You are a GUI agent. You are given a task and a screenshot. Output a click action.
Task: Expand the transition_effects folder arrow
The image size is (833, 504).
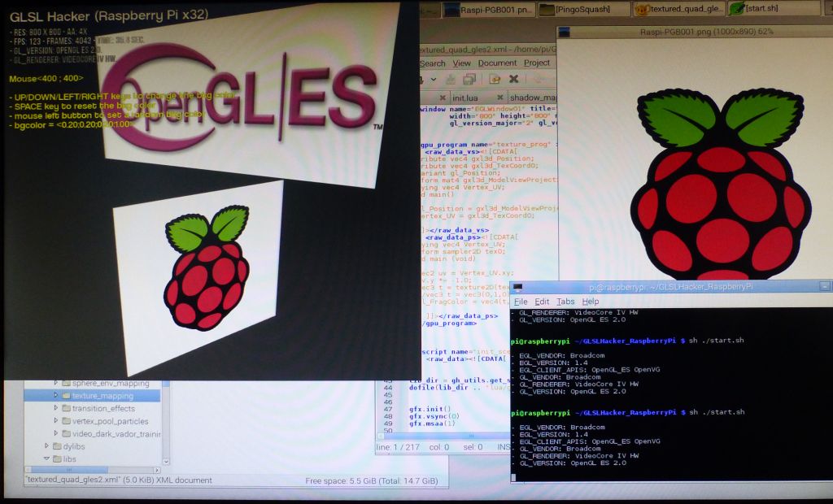coord(56,408)
